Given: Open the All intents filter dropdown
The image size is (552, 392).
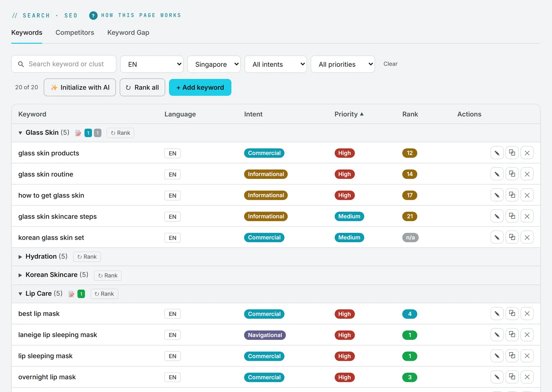Looking at the screenshot, I should (x=276, y=64).
